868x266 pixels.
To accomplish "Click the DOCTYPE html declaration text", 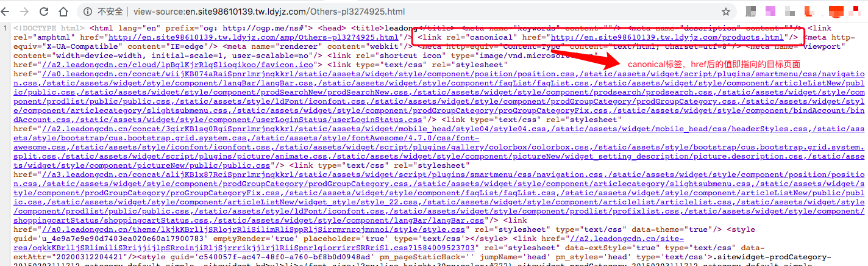I will click(x=48, y=28).
